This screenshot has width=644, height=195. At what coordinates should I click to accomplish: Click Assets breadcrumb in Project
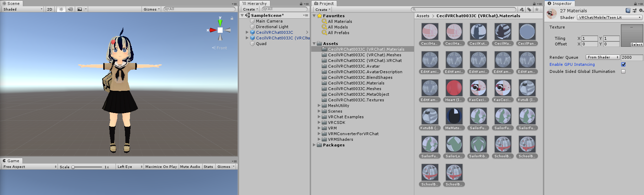pyautogui.click(x=423, y=16)
